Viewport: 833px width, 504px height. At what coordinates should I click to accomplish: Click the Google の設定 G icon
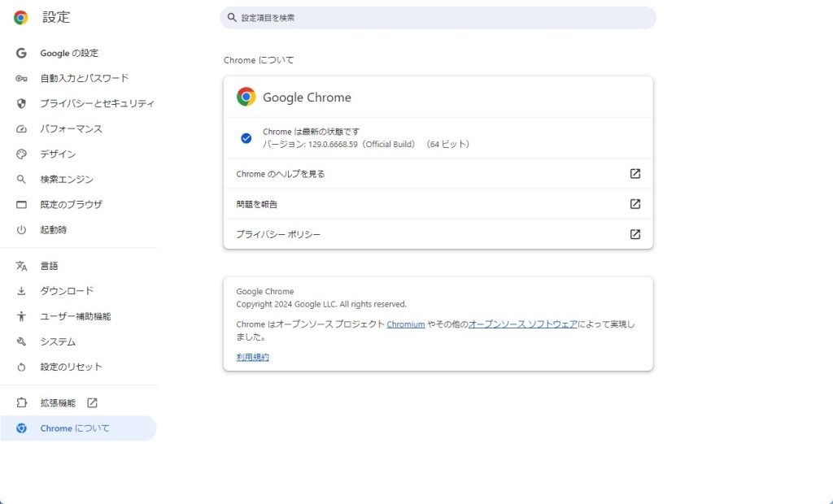pyautogui.click(x=22, y=53)
